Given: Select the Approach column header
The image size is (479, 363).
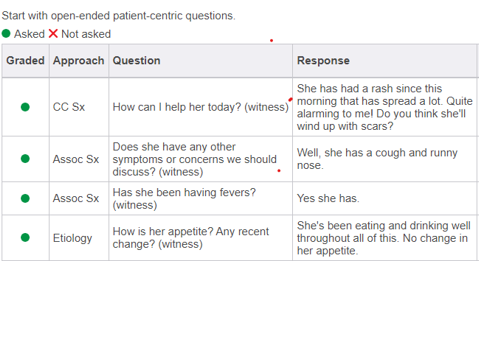Looking at the screenshot, I should 79,60.
